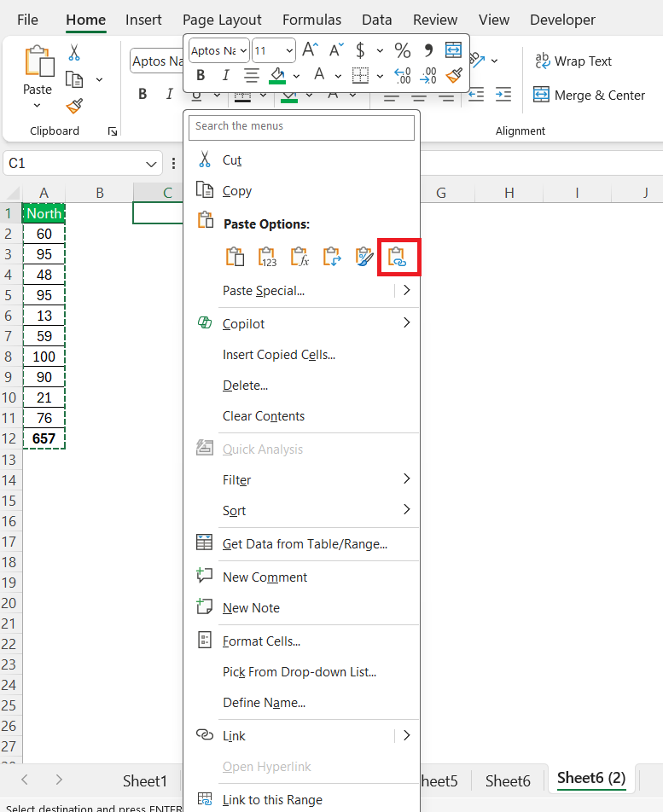Click the ribbon Copy icon

pyautogui.click(x=74, y=80)
